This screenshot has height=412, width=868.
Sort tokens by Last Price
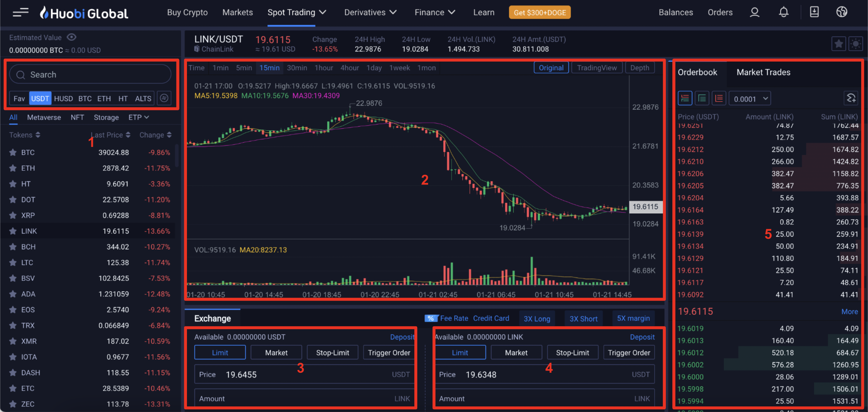tap(111, 135)
